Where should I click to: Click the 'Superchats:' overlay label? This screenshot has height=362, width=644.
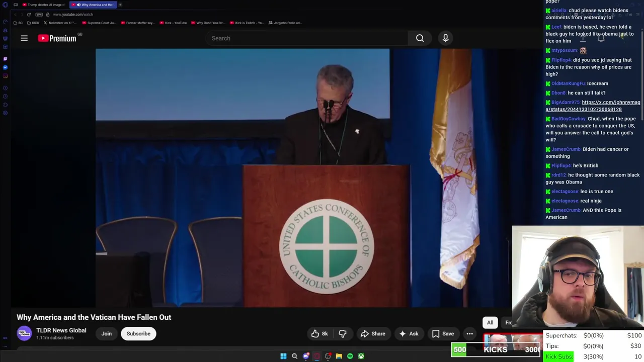point(561,335)
